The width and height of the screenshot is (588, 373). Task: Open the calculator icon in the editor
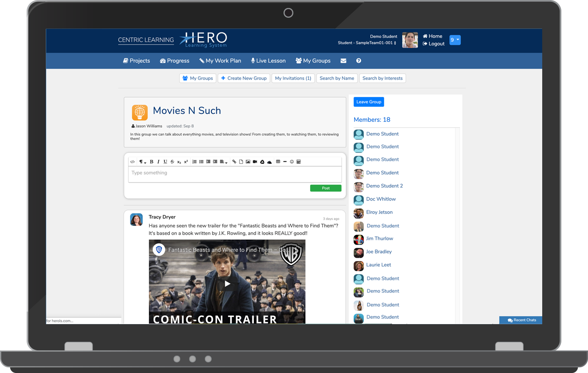299,162
